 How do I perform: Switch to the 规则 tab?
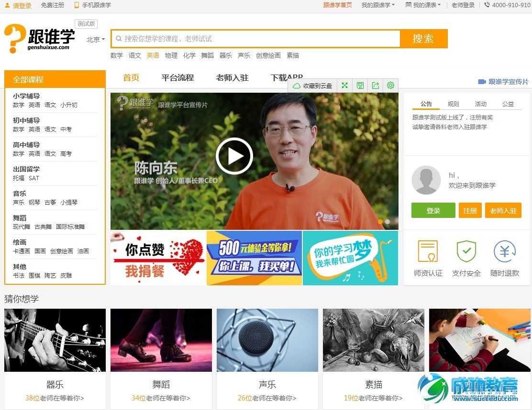coord(453,103)
